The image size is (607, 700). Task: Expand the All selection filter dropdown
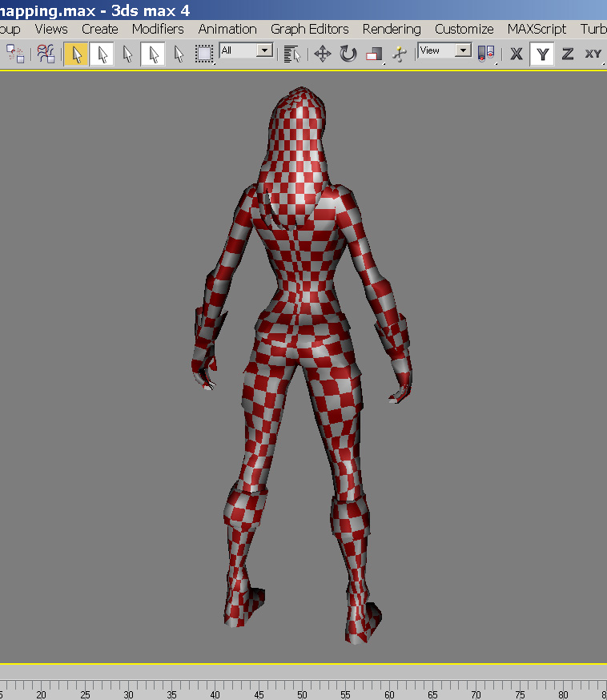pos(264,50)
